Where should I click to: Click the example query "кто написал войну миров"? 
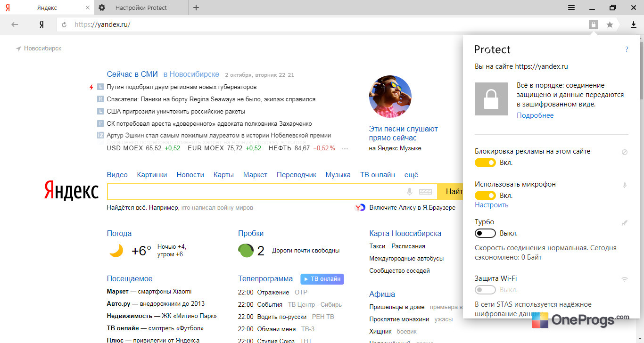click(217, 207)
